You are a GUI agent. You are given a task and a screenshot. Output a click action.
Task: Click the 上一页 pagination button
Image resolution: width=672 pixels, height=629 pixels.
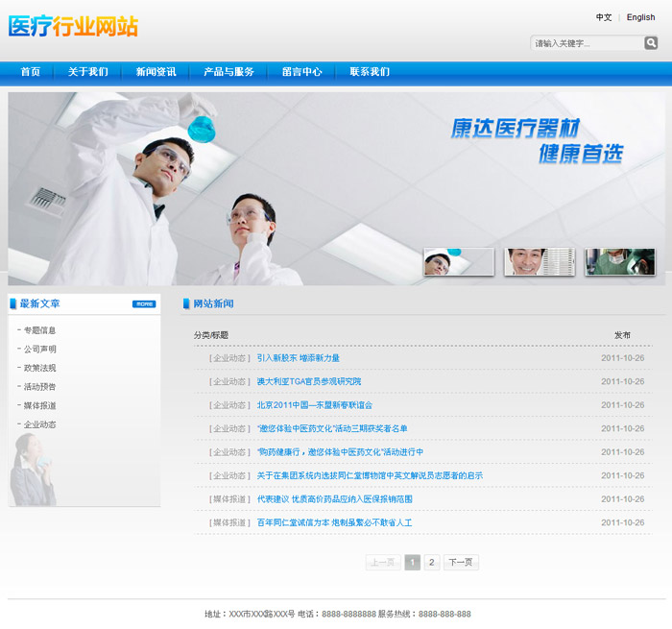click(383, 563)
